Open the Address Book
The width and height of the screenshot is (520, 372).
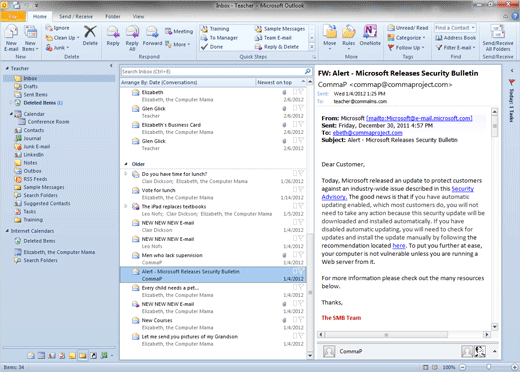pyautogui.click(x=456, y=38)
